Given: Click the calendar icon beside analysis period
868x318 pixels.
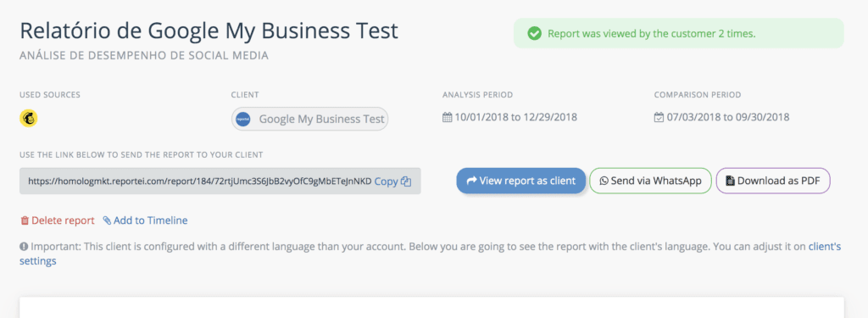Looking at the screenshot, I should pyautogui.click(x=448, y=118).
